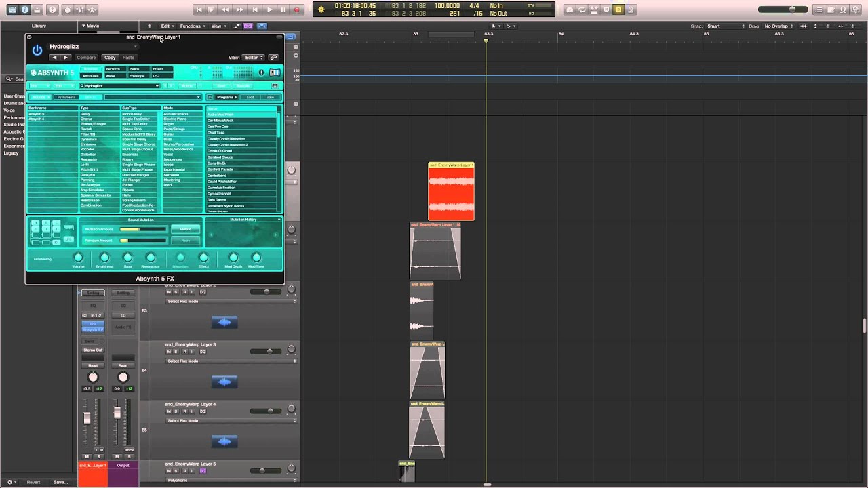Open the Drag dropdown set to No Overlap

pyautogui.click(x=780, y=26)
